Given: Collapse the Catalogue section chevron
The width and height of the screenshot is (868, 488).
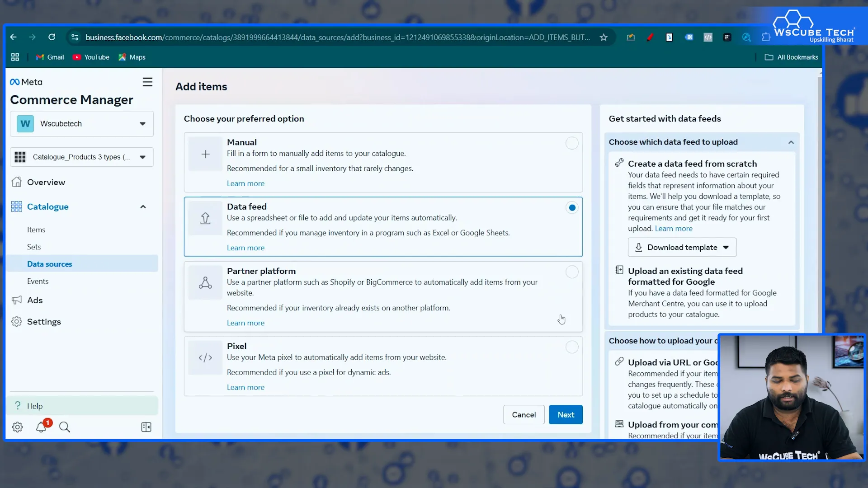Looking at the screenshot, I should 143,206.
